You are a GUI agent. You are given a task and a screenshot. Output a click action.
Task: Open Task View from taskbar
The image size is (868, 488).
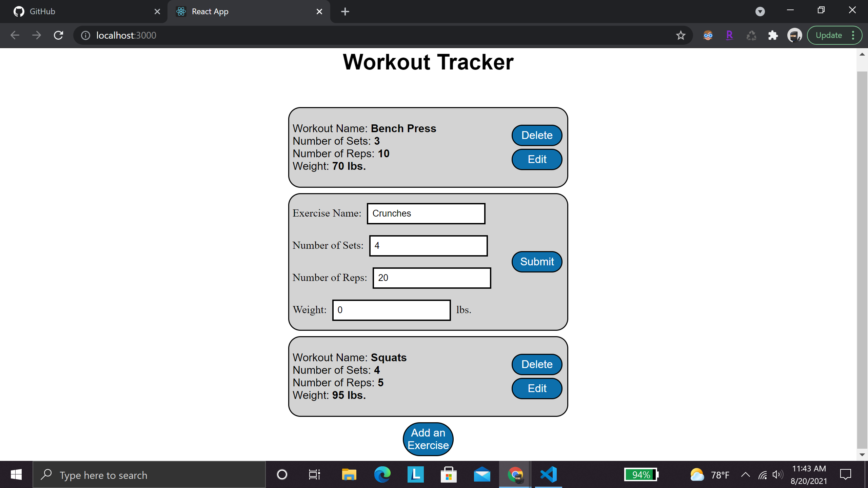(314, 474)
